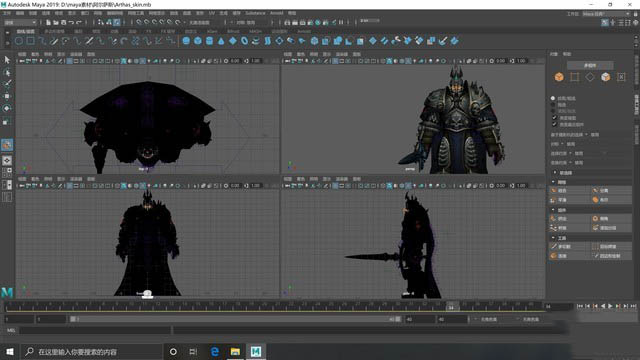This screenshot has height=360, width=640.
Task: Open the Substance menu in menu bar
Action: (x=255, y=13)
